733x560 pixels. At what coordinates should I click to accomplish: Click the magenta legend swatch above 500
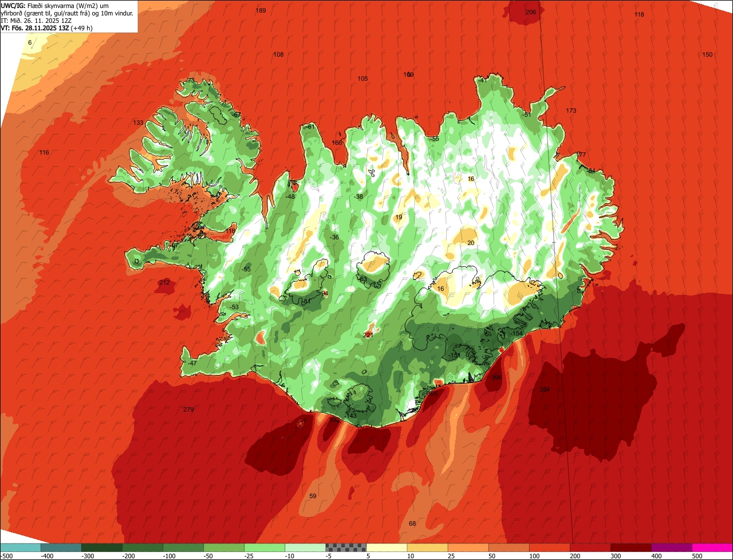tap(712, 547)
